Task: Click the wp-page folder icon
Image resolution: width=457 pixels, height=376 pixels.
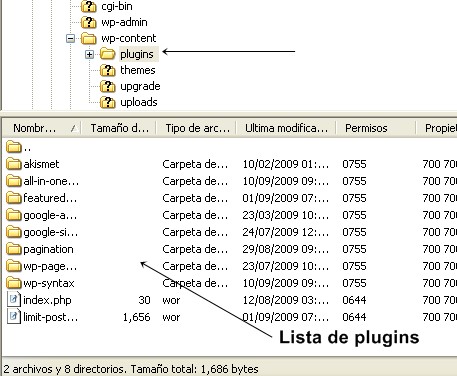Action: point(14,266)
